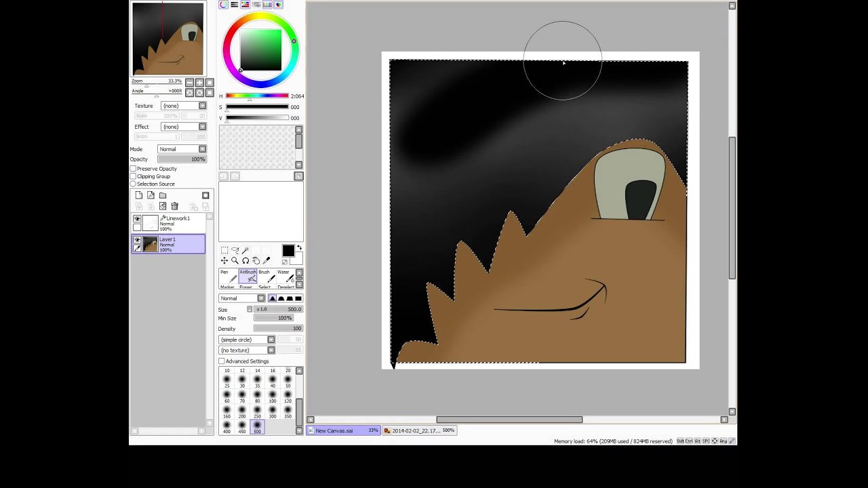Image resolution: width=868 pixels, height=488 pixels.
Task: Pick the 250 brush size preset
Action: click(257, 413)
